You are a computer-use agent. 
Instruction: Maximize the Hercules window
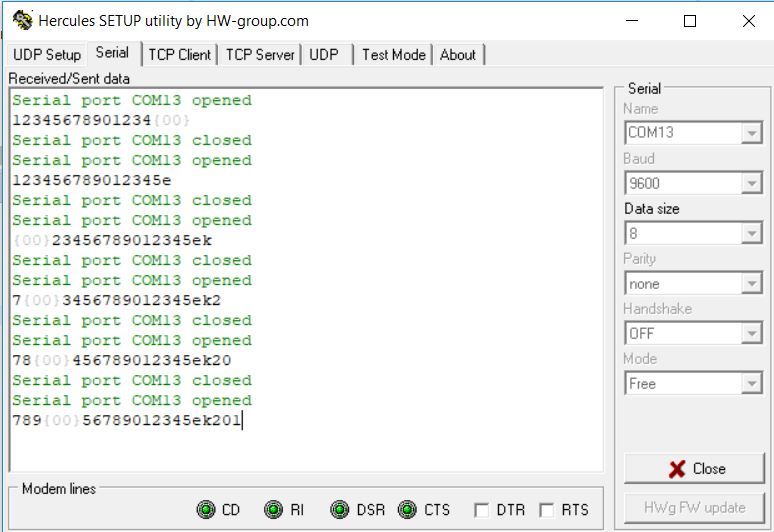coord(690,21)
